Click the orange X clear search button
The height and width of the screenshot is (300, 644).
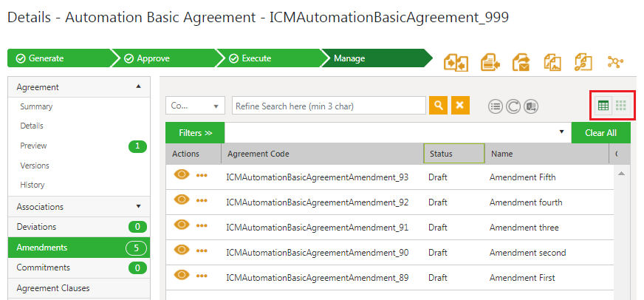(x=460, y=106)
